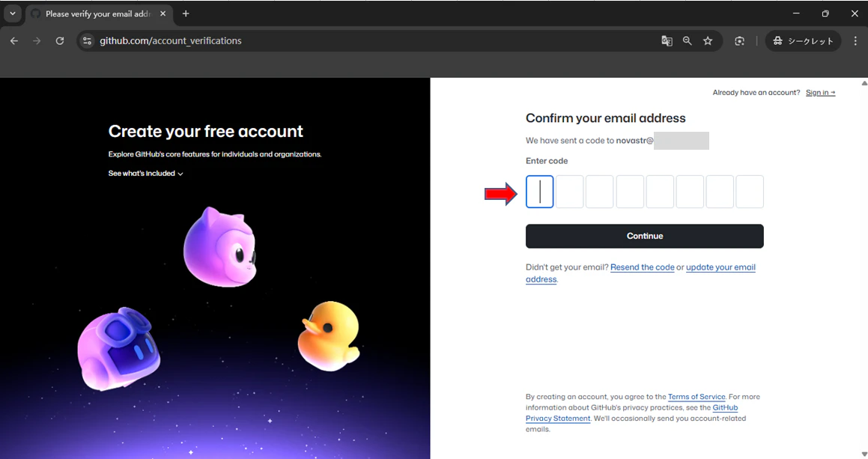Bookmark this page with the star icon
The image size is (868, 459).
[x=708, y=41]
